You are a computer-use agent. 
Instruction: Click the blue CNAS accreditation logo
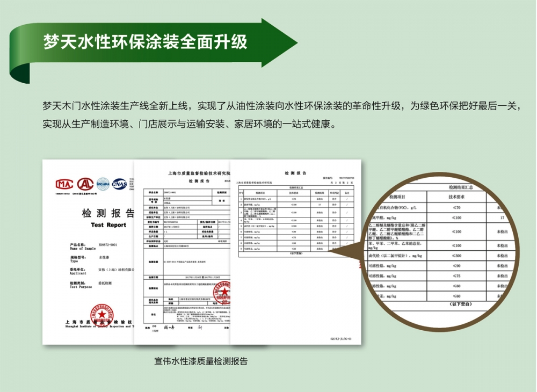point(119,184)
